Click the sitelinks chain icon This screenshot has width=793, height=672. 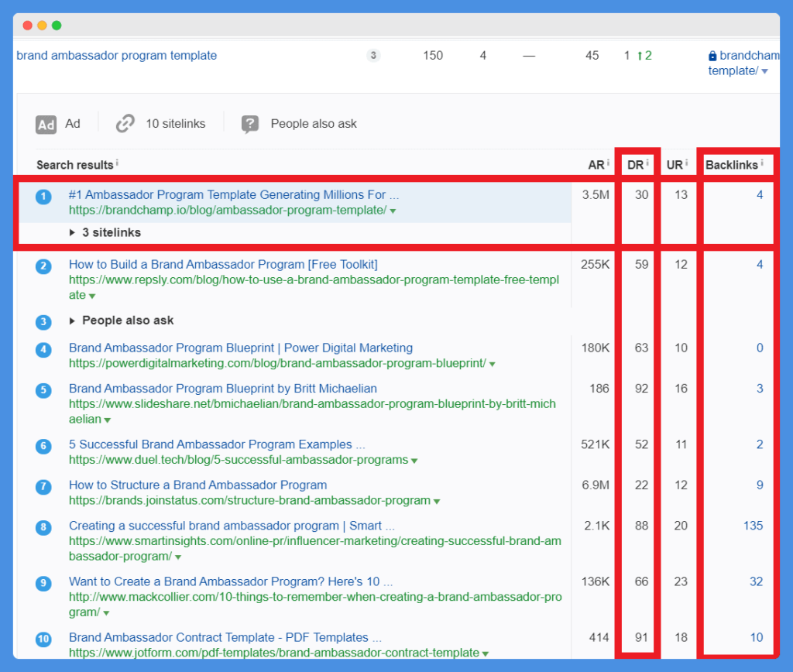(125, 123)
